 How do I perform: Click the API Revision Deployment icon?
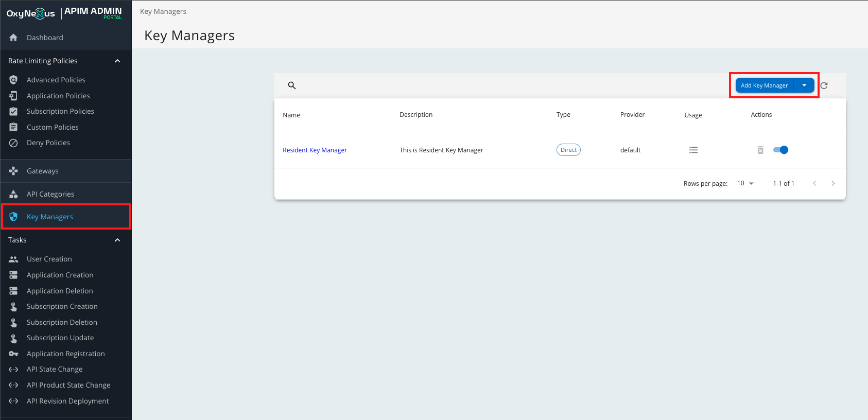pos(13,401)
